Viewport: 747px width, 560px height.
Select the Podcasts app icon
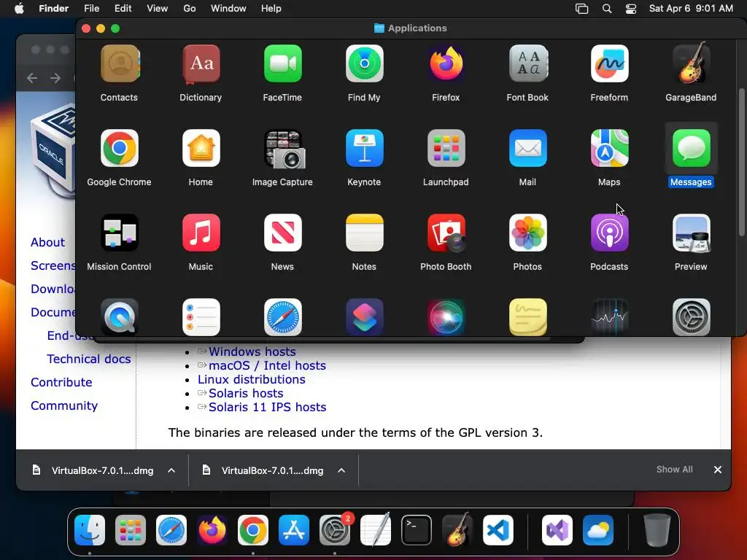coord(609,233)
